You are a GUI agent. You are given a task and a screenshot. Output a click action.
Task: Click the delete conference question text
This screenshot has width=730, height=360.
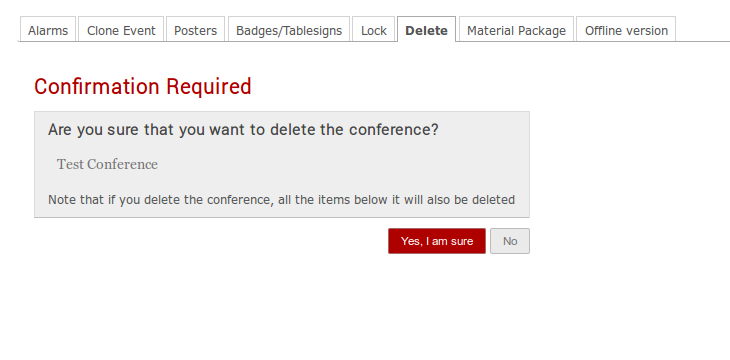tap(243, 129)
